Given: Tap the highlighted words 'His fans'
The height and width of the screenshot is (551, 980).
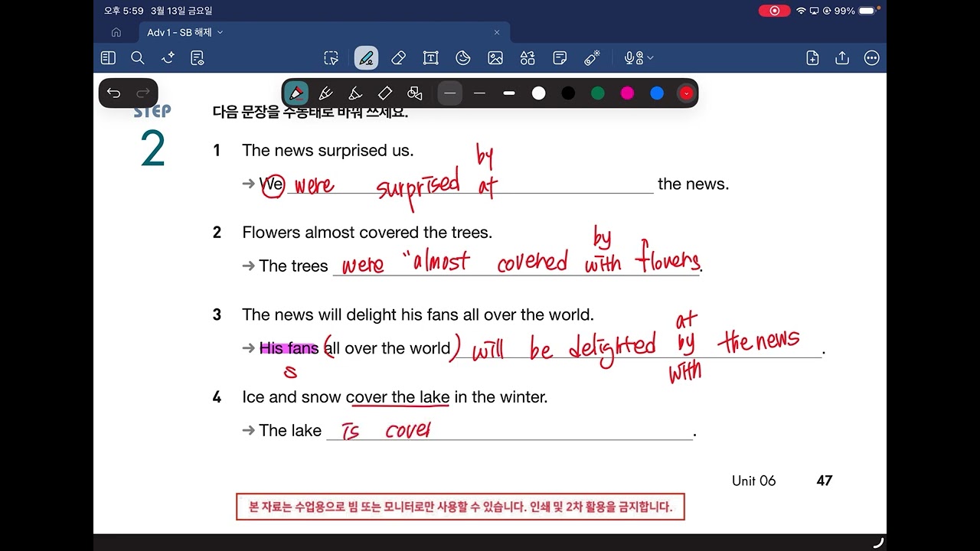Looking at the screenshot, I should tap(289, 348).
